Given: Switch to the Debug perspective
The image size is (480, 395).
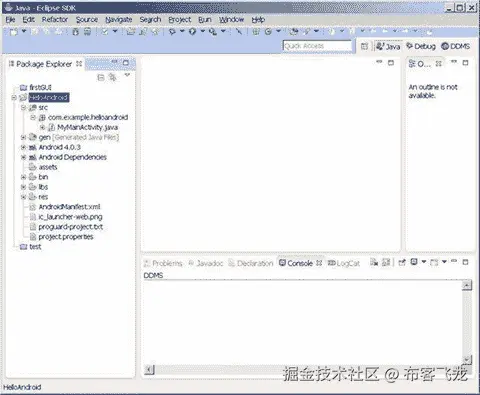Looking at the screenshot, I should point(421,46).
